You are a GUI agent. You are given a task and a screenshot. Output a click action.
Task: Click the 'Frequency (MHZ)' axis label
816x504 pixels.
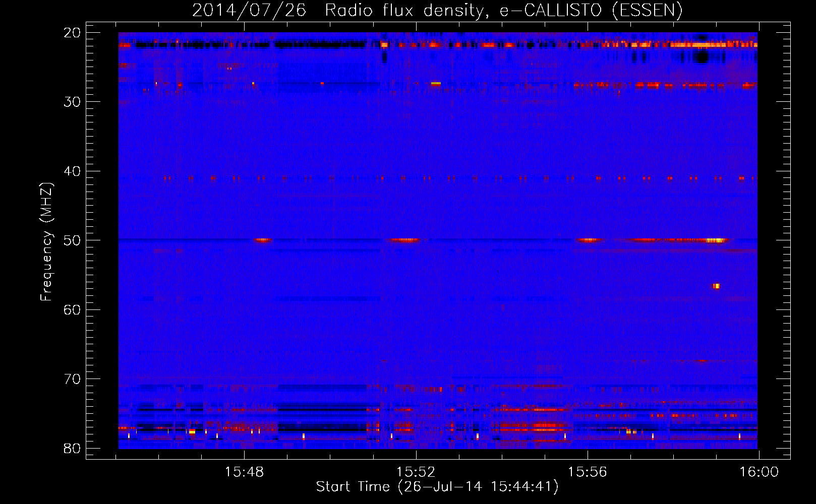click(46, 242)
